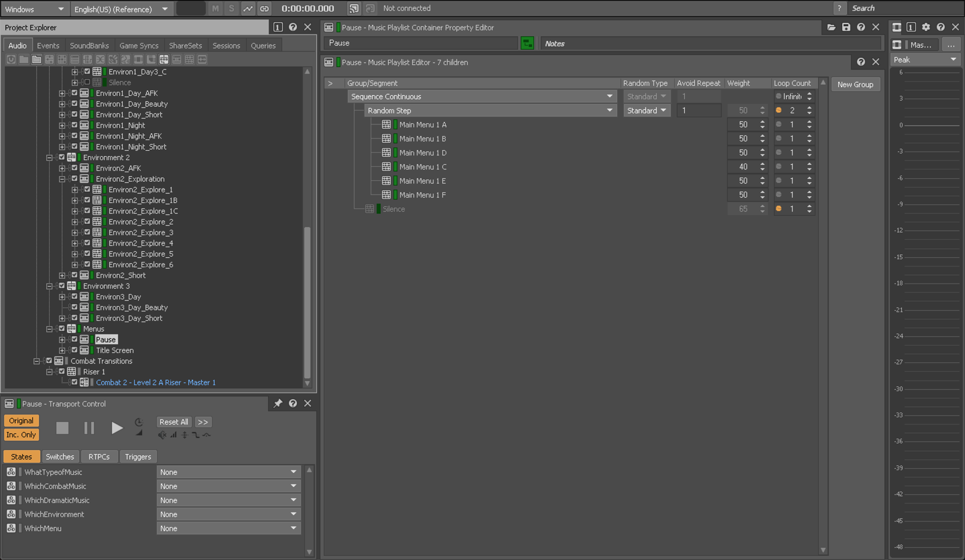Open the Random Step group dropdown

point(490,110)
